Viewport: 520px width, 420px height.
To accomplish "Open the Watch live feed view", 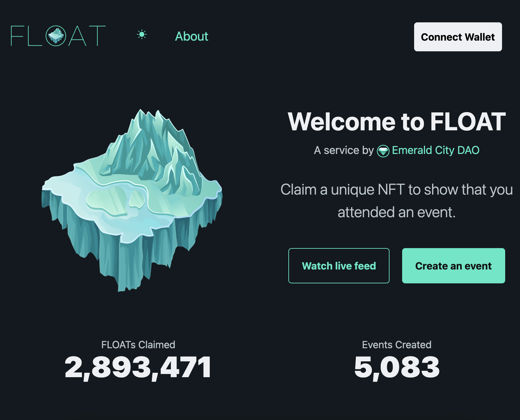I will 339,266.
